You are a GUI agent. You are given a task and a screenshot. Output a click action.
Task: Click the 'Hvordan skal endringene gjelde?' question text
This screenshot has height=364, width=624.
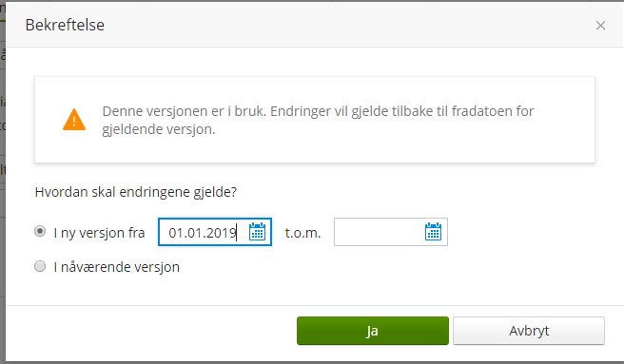(136, 192)
